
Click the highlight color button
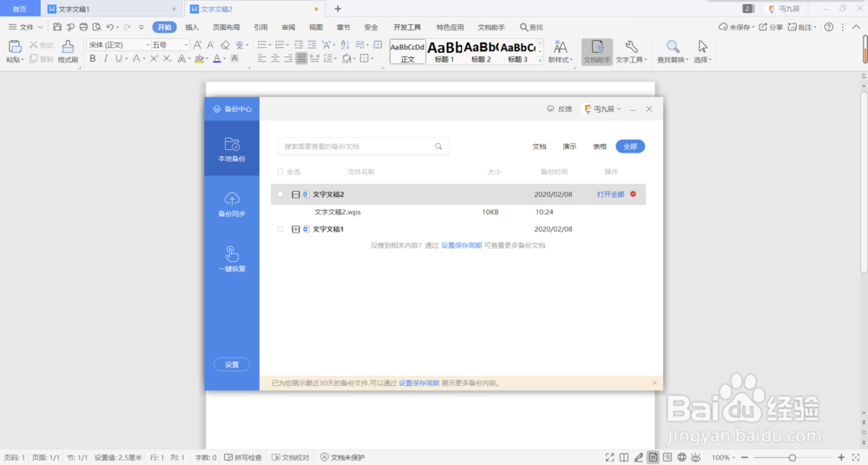click(x=199, y=59)
